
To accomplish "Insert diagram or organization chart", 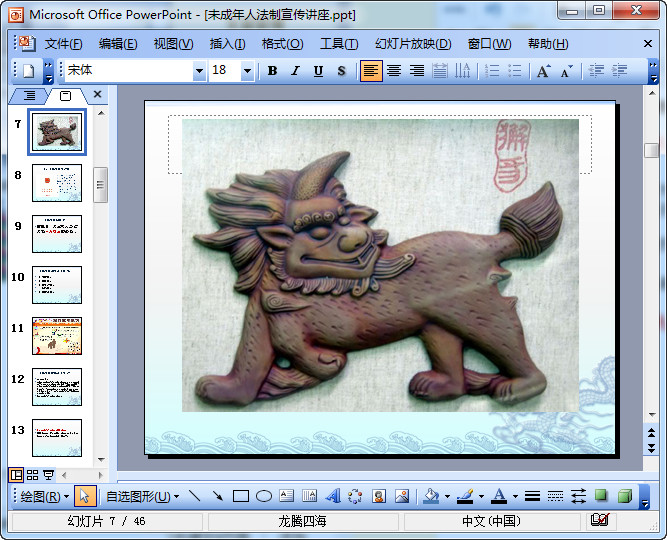I will click(356, 496).
